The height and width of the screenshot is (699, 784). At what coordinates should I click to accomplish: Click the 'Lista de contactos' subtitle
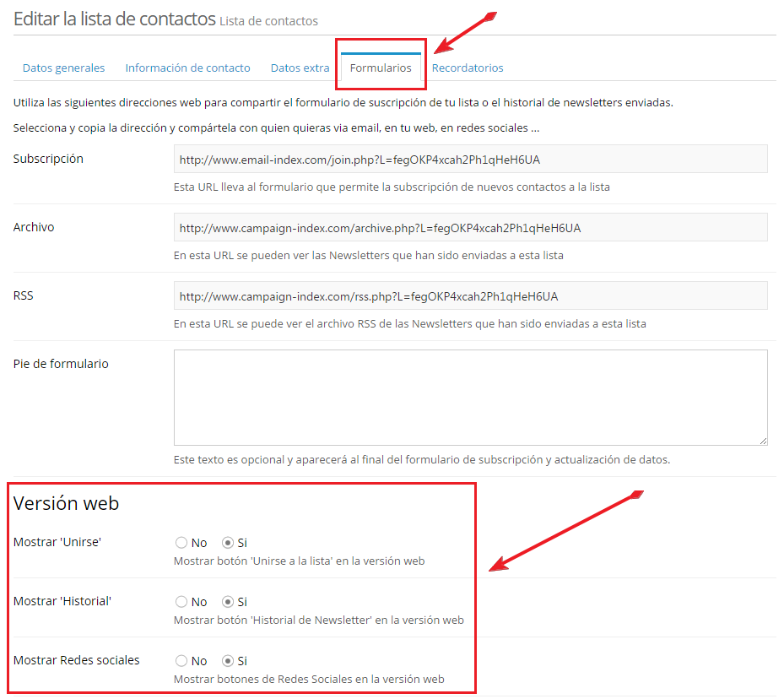[269, 21]
